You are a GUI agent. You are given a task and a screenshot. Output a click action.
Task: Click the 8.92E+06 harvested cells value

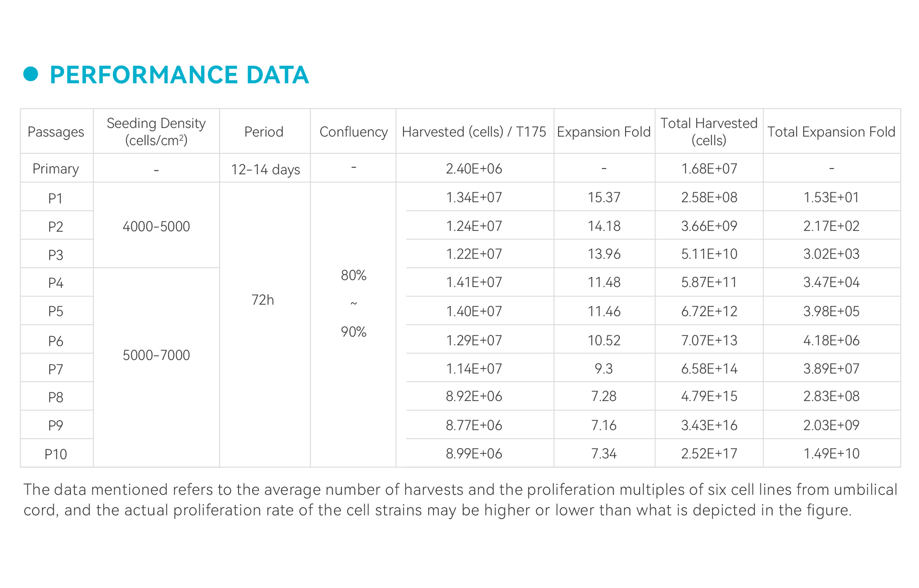[474, 396]
